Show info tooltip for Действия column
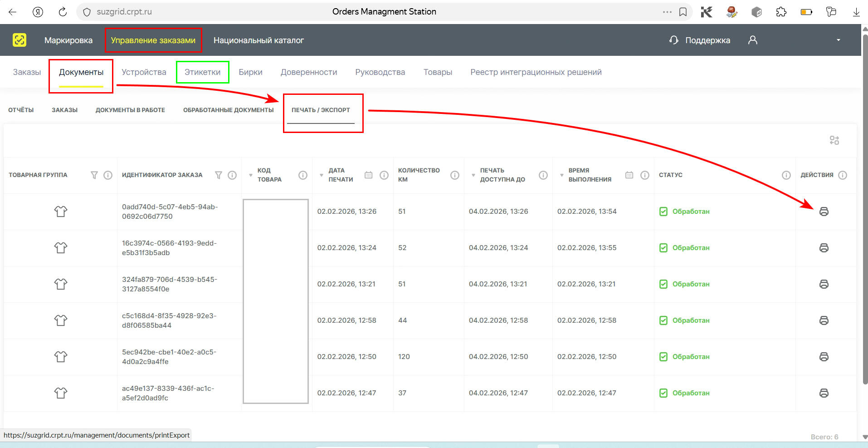The height and width of the screenshot is (448, 868). 843,175
